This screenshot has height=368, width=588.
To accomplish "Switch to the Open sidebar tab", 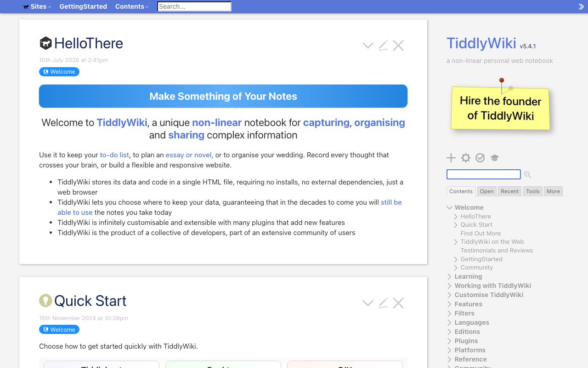I will tap(486, 191).
